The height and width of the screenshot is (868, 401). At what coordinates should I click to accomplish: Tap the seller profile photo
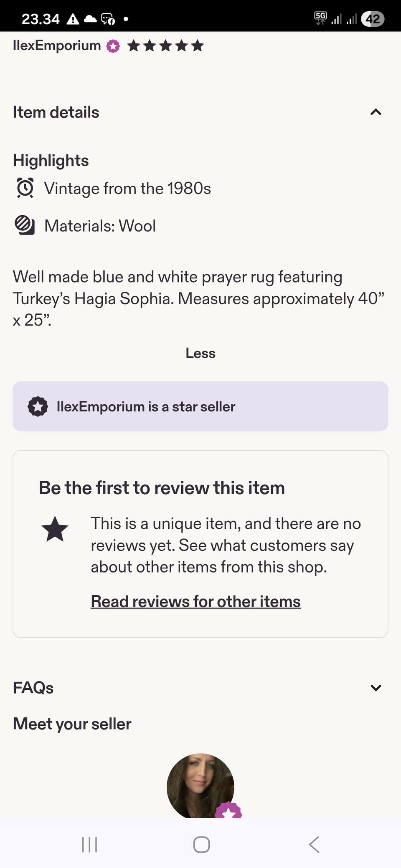point(200,785)
